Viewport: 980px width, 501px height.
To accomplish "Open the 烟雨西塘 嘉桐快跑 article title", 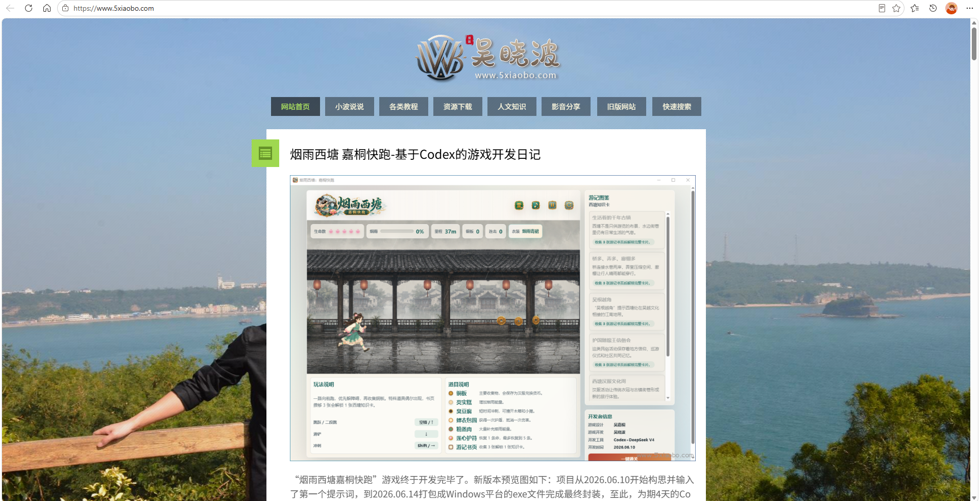I will click(x=415, y=155).
